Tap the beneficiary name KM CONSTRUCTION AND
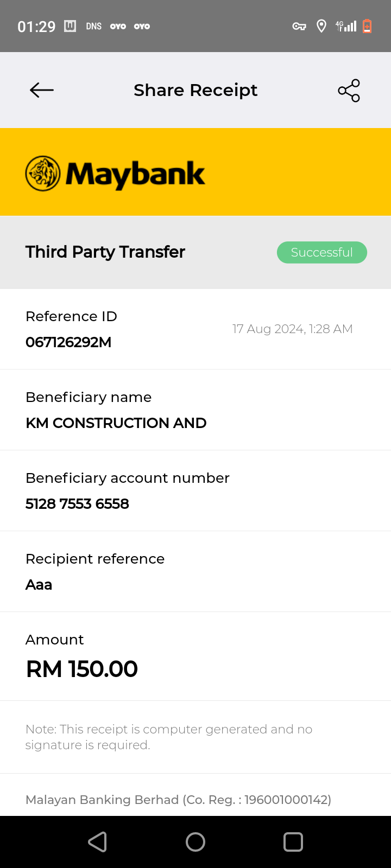 coord(116,423)
